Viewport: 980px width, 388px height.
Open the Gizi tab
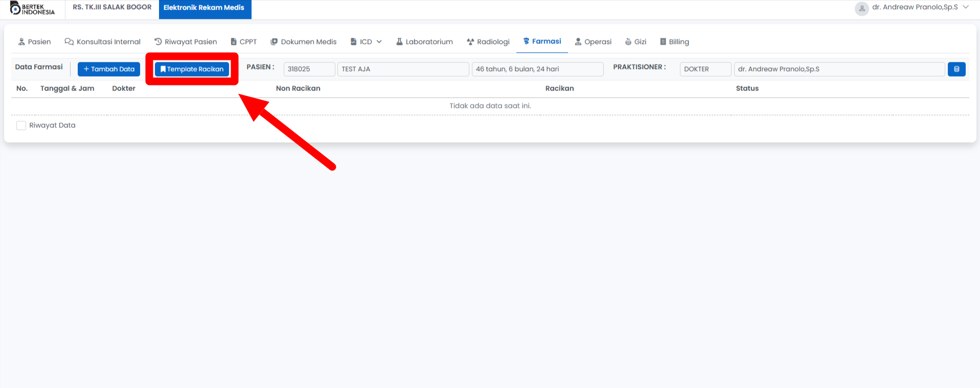[635, 42]
